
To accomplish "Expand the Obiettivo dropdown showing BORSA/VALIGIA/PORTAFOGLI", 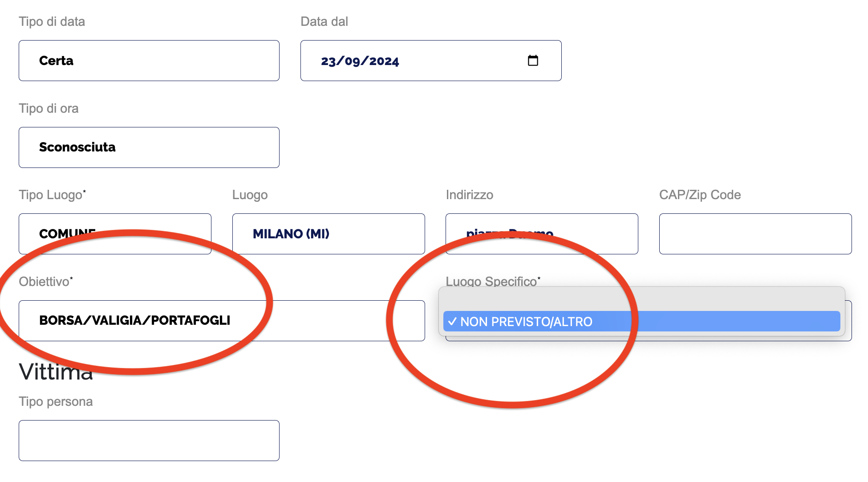I will [222, 321].
